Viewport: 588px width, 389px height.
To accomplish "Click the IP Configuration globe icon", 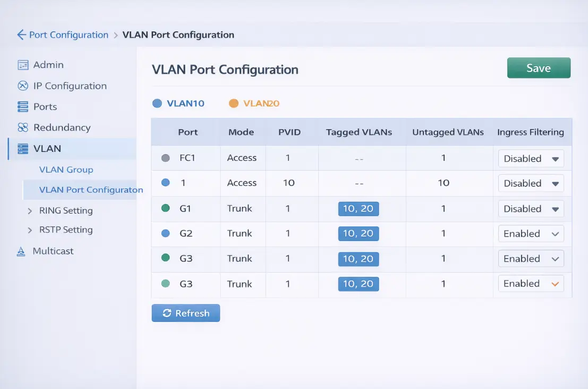I will click(23, 86).
